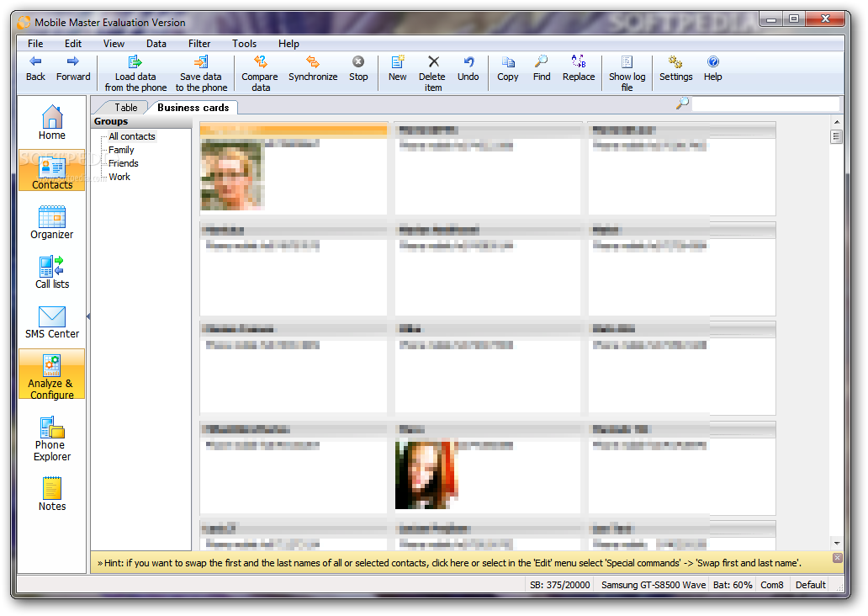The width and height of the screenshot is (868, 616).
Task: Click scrollbar down arrow in cards
Action: pos(836,544)
